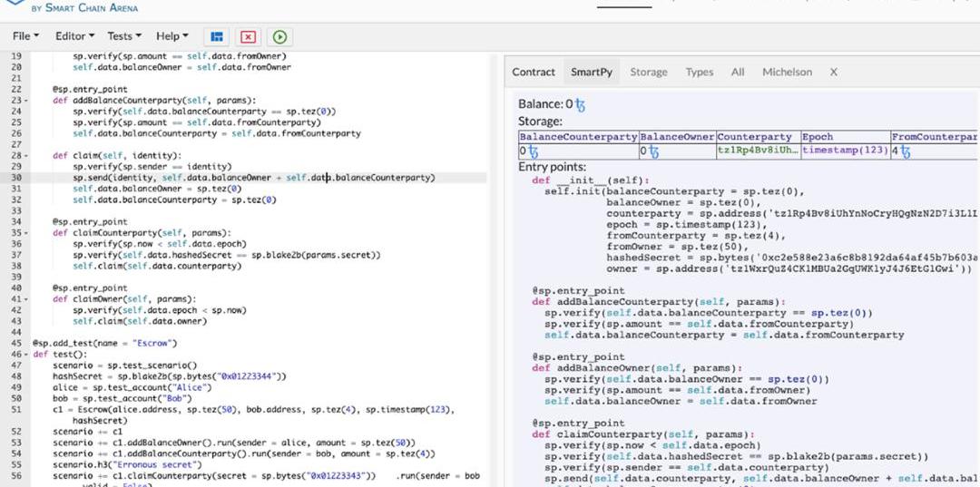Open the Help dropdown menu
980x487 pixels.
point(171,36)
